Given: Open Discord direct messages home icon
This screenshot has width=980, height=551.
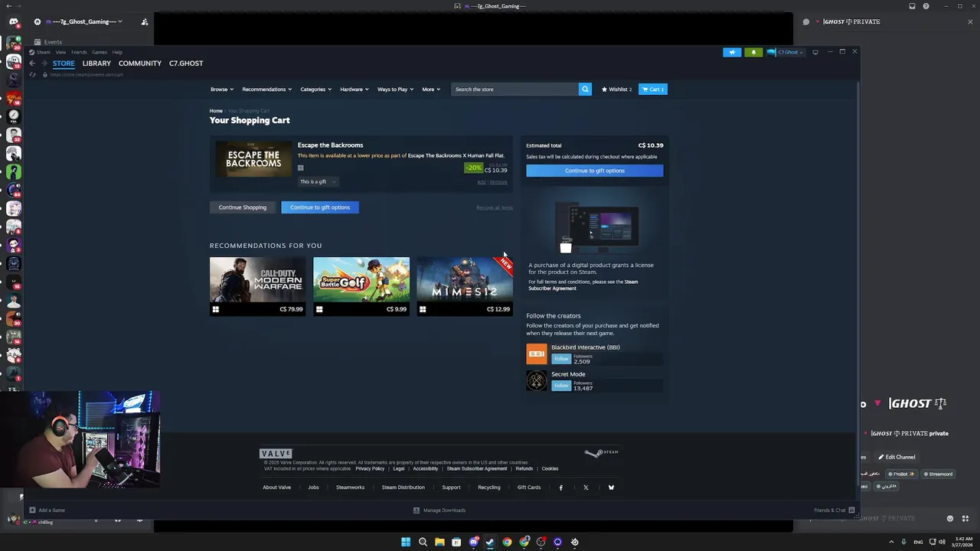Looking at the screenshot, I should click(x=13, y=22).
